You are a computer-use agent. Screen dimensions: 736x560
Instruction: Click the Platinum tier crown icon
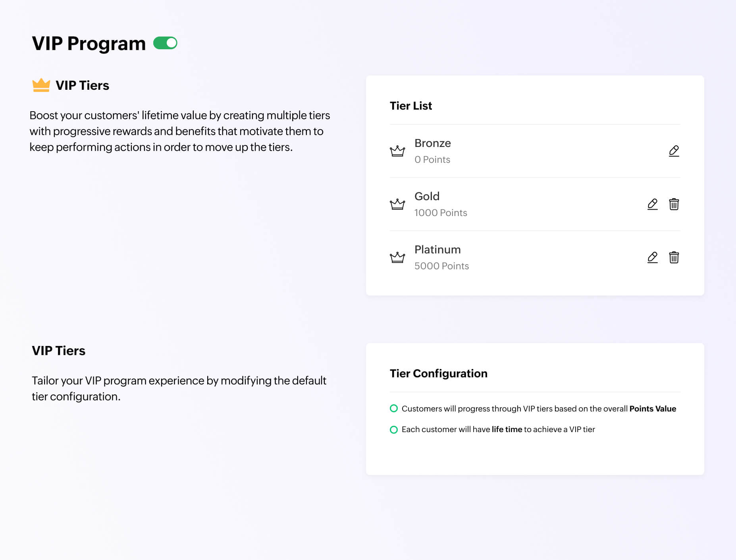tap(397, 257)
